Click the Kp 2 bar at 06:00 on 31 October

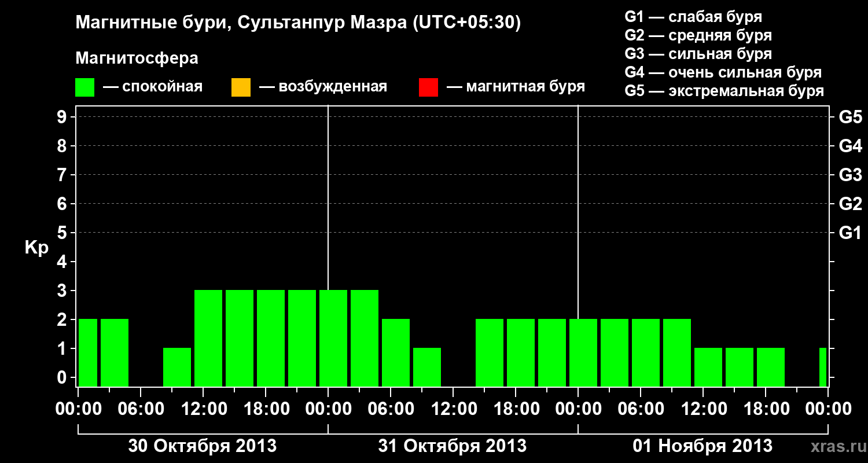pyautogui.click(x=396, y=352)
